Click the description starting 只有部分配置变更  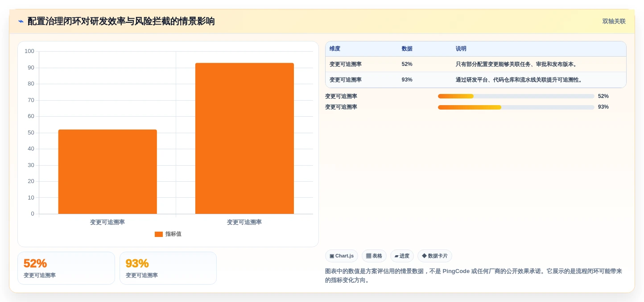click(x=517, y=64)
